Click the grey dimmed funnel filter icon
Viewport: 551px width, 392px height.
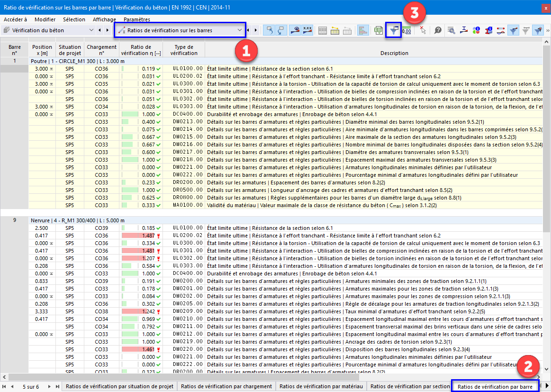(526, 31)
